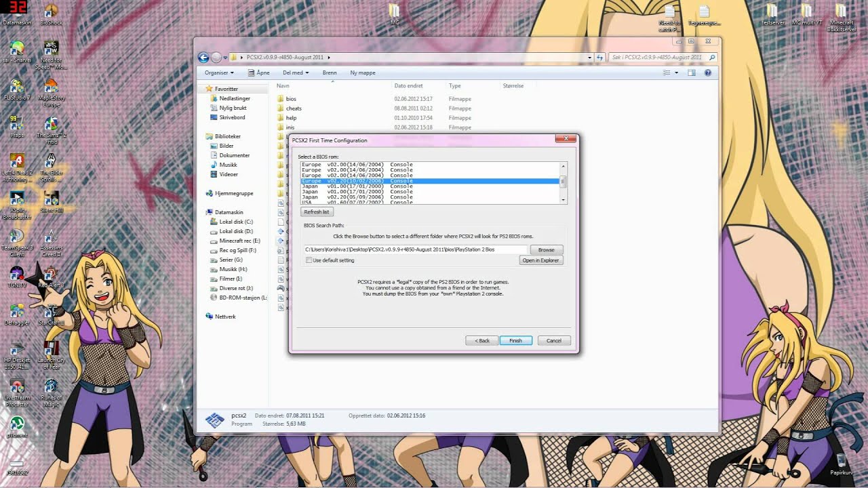Open Minecraft Bukkitserver desktop folder
The width and height of the screenshot is (868, 488).
[x=842, y=17]
